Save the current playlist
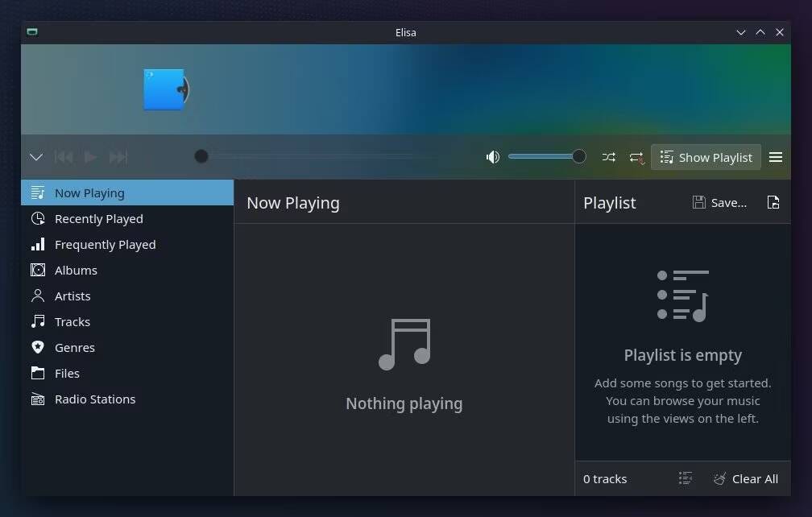 (x=719, y=202)
